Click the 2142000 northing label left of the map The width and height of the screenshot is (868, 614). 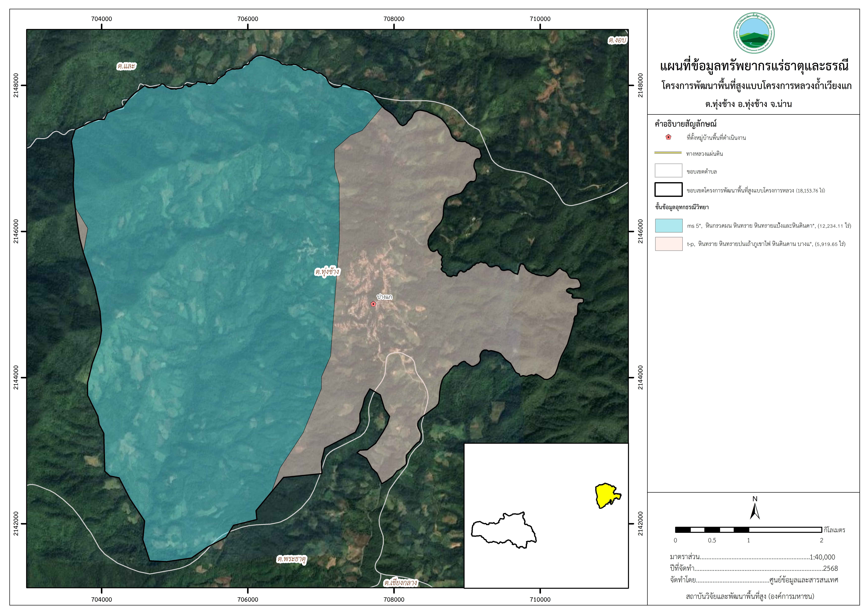(x=16, y=524)
